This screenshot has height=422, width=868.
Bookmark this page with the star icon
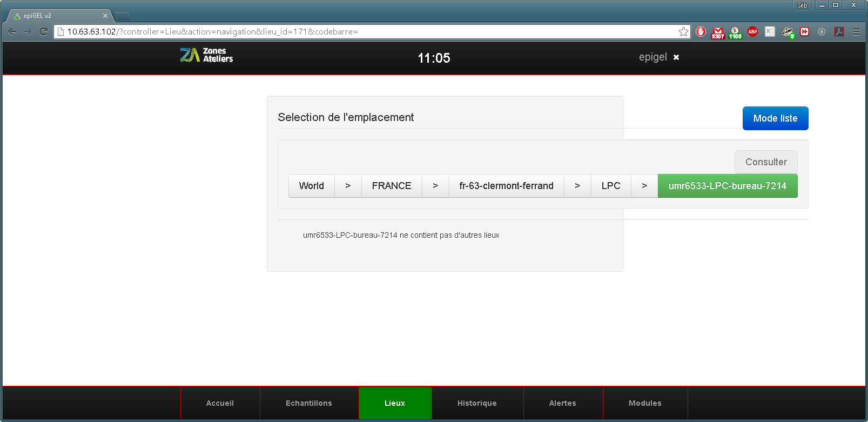[683, 32]
